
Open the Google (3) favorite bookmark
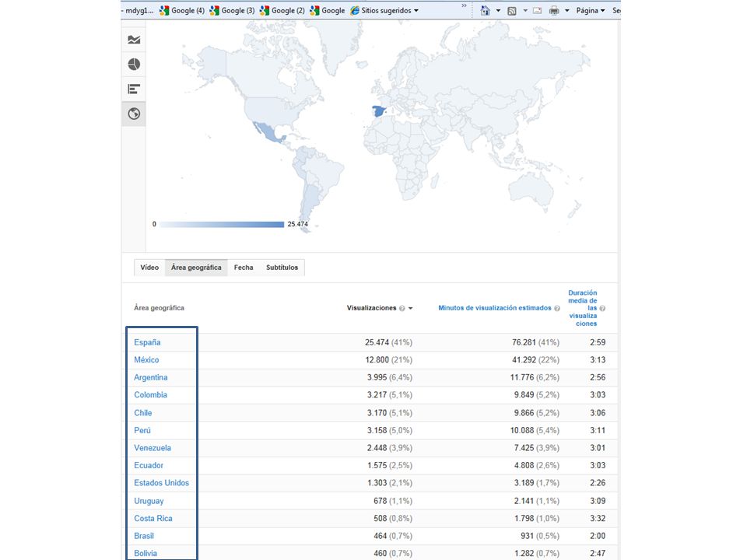tap(232, 10)
